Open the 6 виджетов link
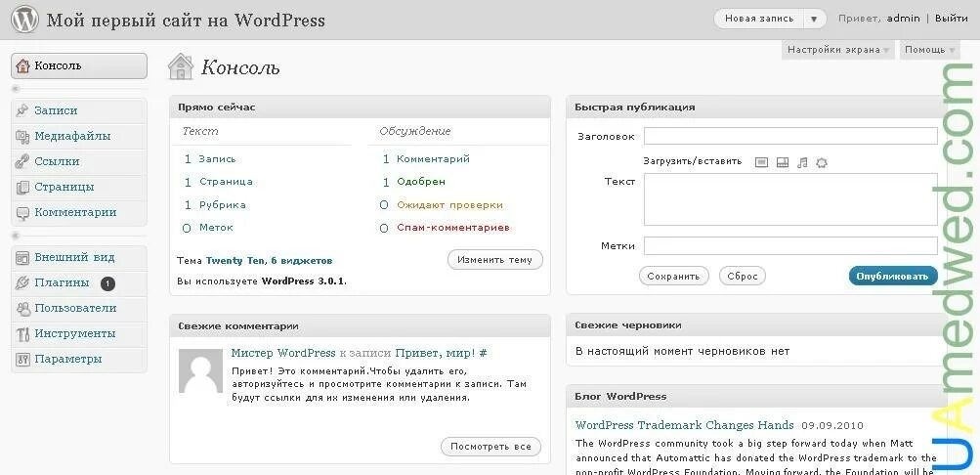Image resolution: width=980 pixels, height=475 pixels. click(302, 261)
